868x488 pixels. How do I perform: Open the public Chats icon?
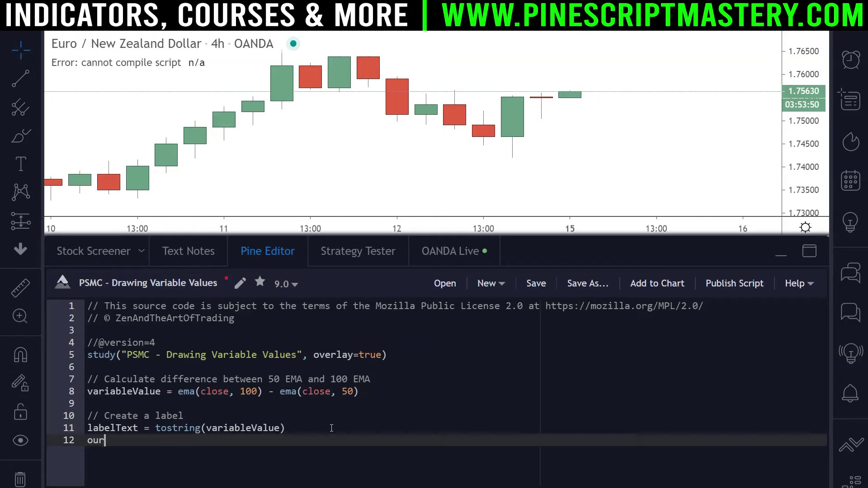tap(851, 273)
